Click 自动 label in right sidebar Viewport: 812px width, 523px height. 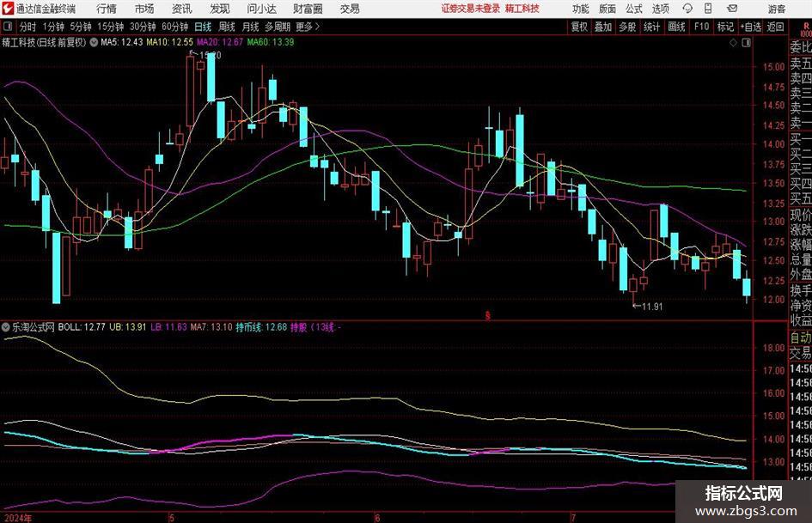click(x=801, y=338)
